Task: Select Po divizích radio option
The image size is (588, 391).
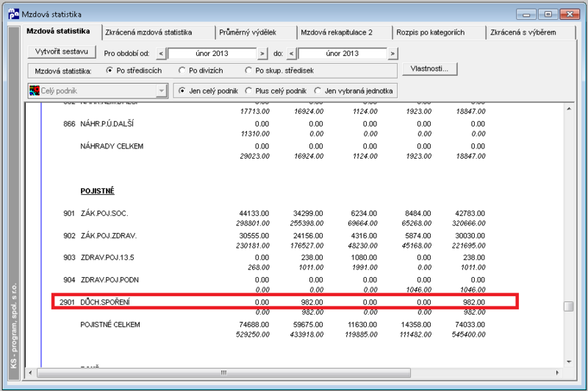Action: pyautogui.click(x=201, y=71)
